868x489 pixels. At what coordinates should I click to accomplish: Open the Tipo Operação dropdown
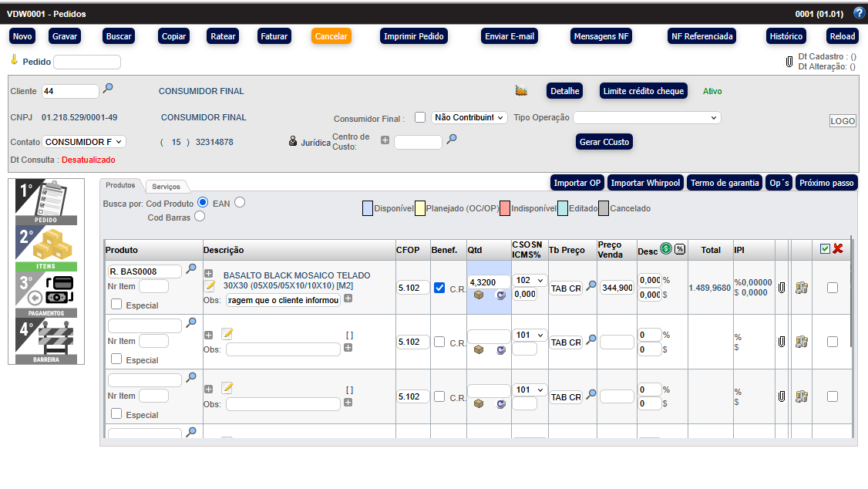(647, 117)
